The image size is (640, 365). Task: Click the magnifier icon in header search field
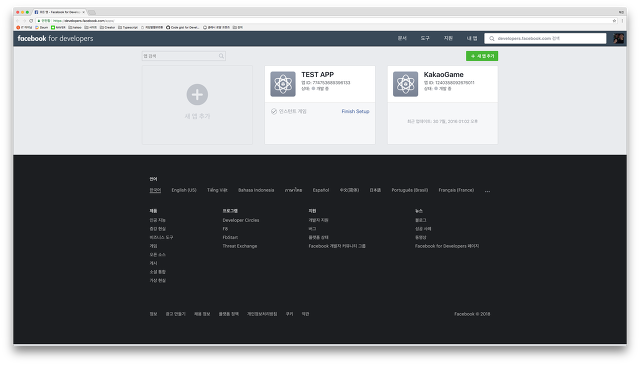[x=492, y=38]
